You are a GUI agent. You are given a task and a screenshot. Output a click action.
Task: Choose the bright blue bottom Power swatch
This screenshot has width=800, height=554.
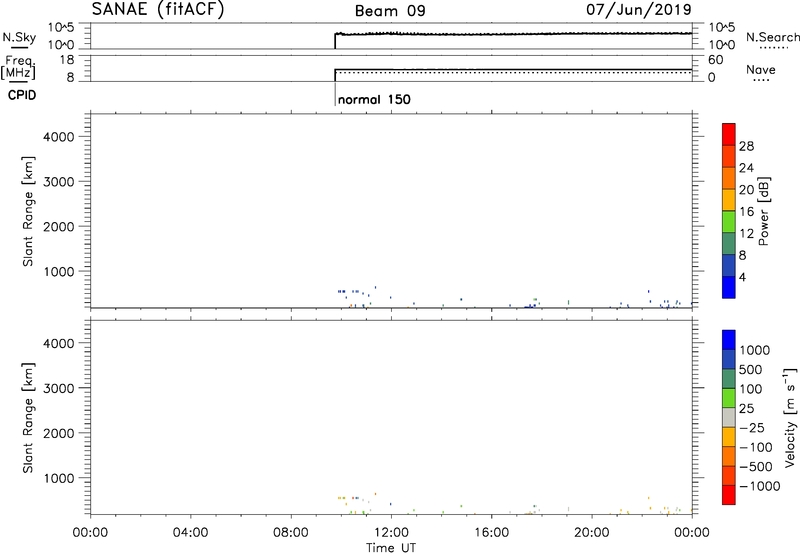click(729, 287)
